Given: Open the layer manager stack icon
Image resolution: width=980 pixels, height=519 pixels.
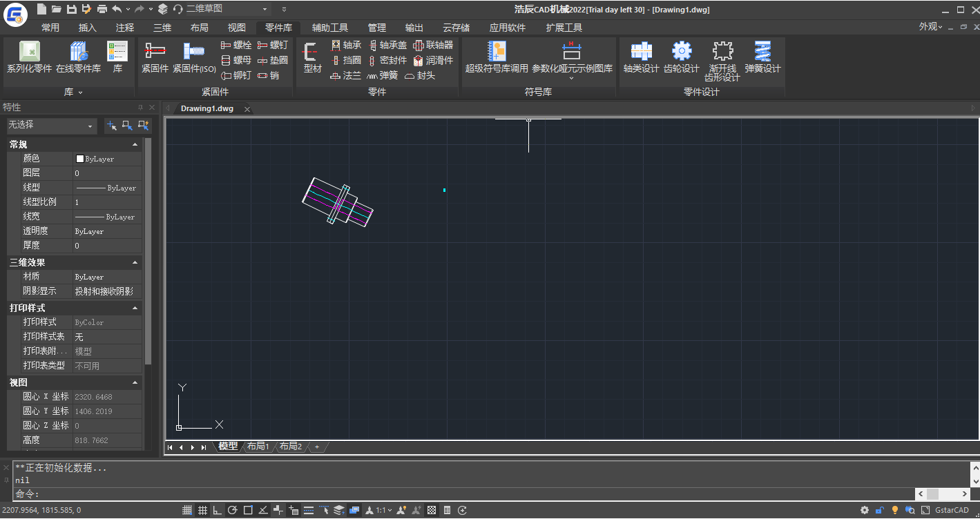Looking at the screenshot, I should point(162,9).
